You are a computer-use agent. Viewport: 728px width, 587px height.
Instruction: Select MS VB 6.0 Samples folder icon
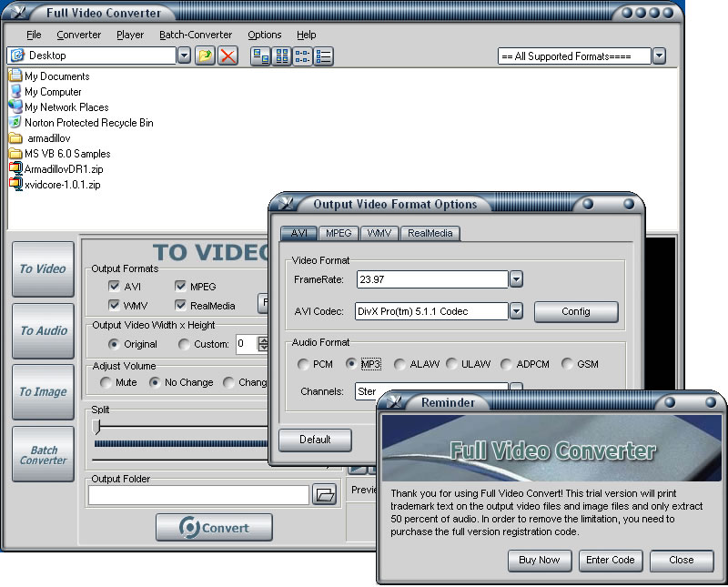click(x=15, y=153)
